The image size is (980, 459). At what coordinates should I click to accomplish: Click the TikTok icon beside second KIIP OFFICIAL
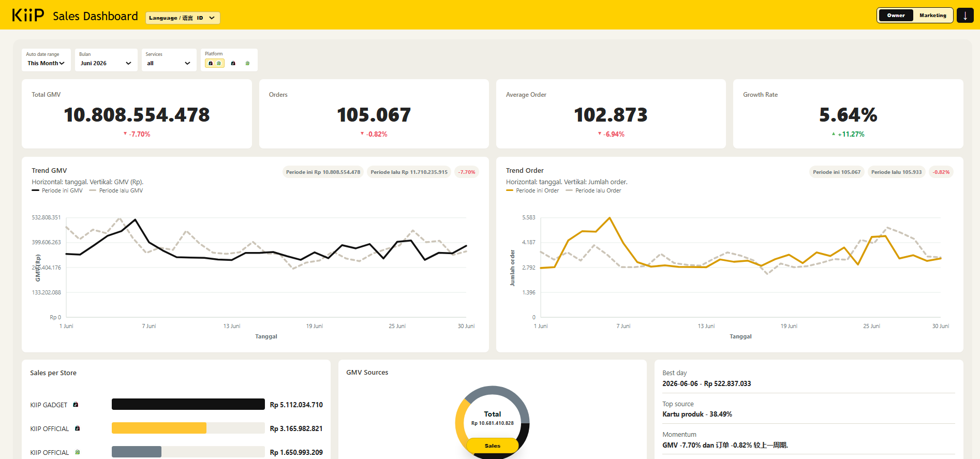(x=77, y=428)
